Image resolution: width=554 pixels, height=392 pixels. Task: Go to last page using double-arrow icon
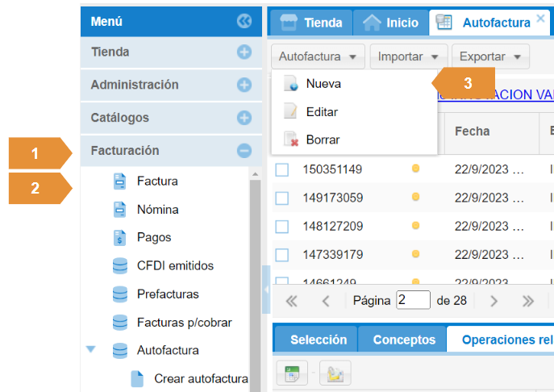(x=528, y=301)
